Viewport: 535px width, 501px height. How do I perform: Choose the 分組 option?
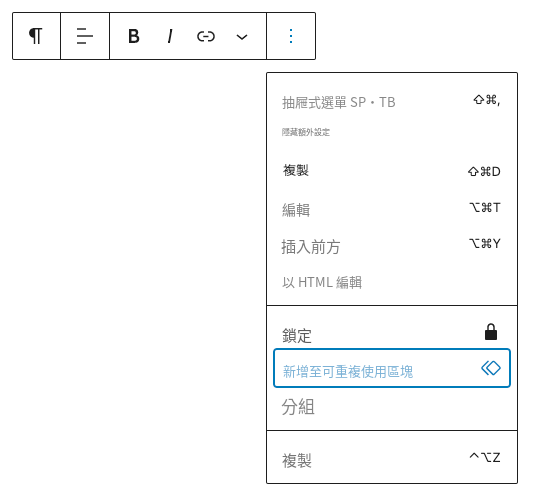pos(392,406)
